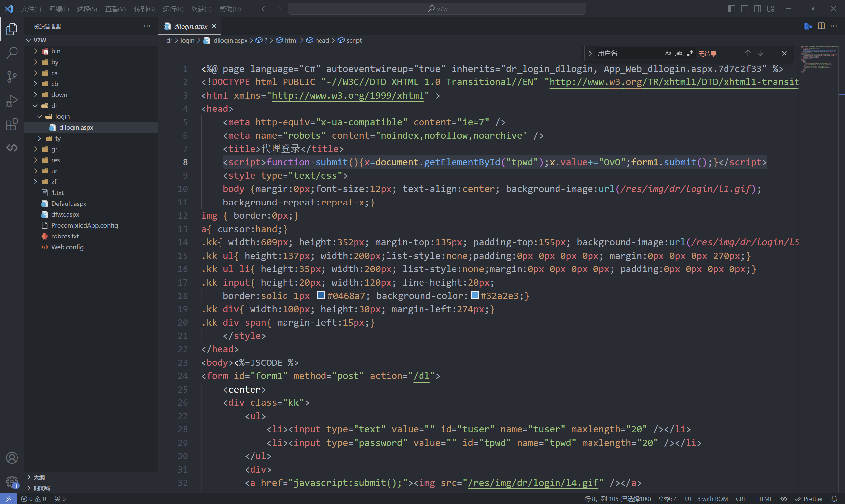
Task: Close the find widget
Action: coord(784,53)
